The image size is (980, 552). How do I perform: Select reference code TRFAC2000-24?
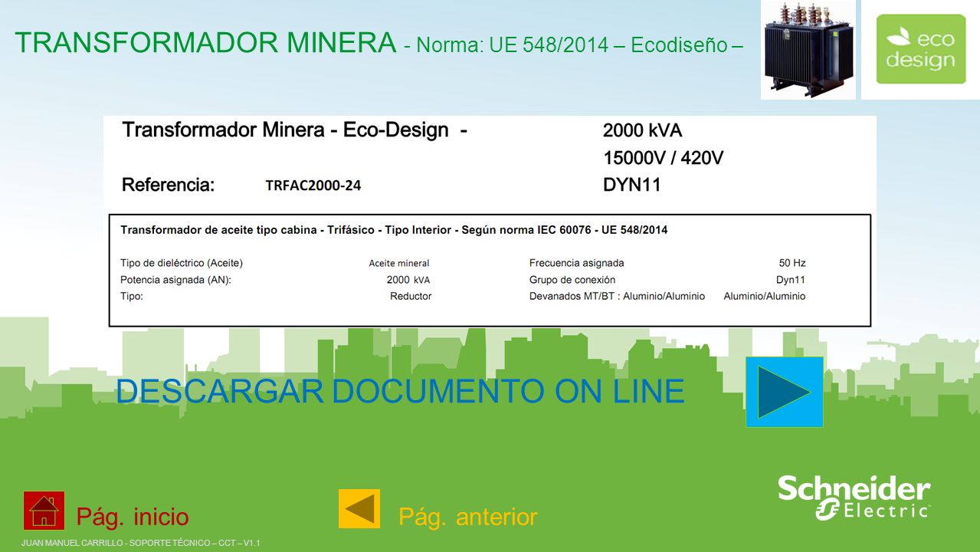click(313, 186)
